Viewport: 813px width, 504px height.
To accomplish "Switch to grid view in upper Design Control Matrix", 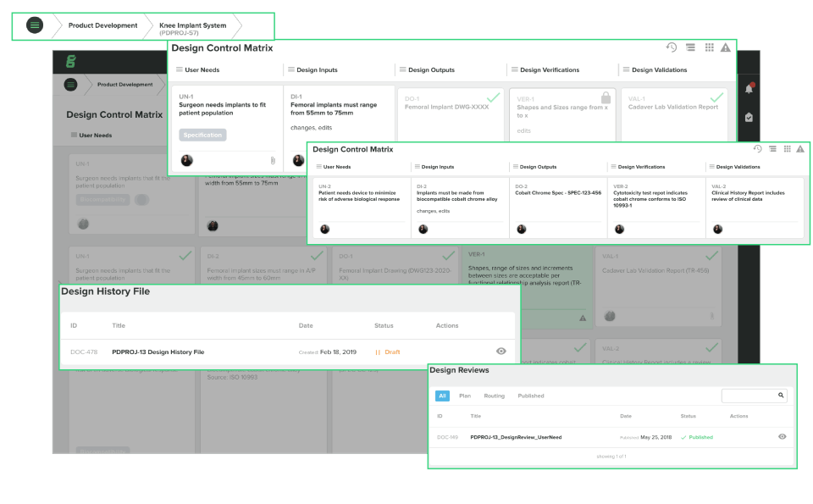I will click(710, 47).
